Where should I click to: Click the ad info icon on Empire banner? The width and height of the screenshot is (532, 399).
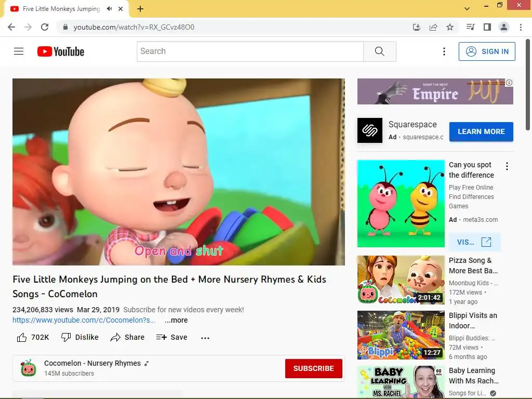(509, 83)
